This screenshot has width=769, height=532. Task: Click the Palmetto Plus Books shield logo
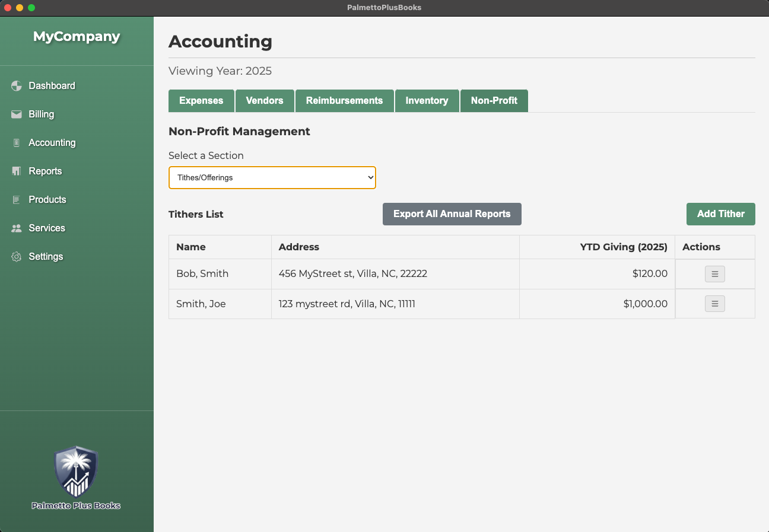(76, 472)
